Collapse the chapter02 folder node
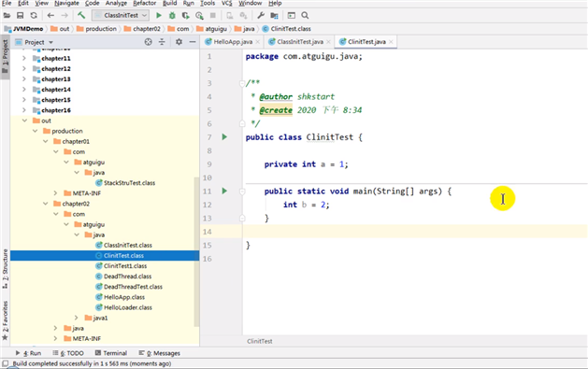Screen dimensions: 588x369 pos(46,204)
